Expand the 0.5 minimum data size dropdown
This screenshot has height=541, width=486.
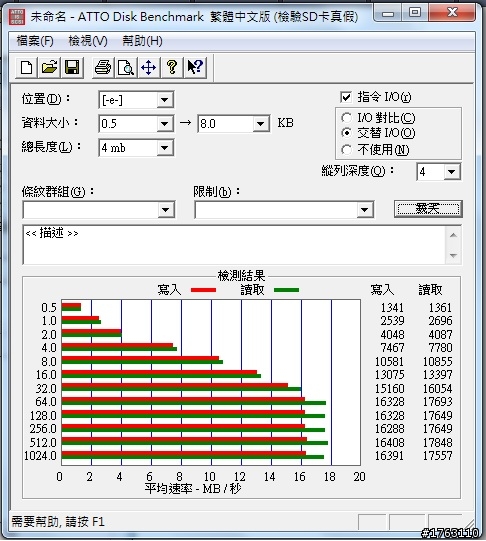165,124
